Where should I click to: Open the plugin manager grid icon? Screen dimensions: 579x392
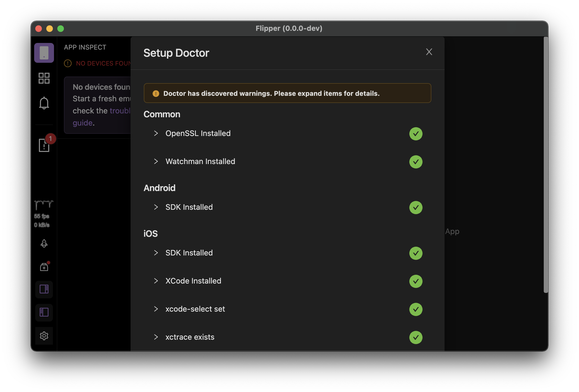[x=44, y=78]
